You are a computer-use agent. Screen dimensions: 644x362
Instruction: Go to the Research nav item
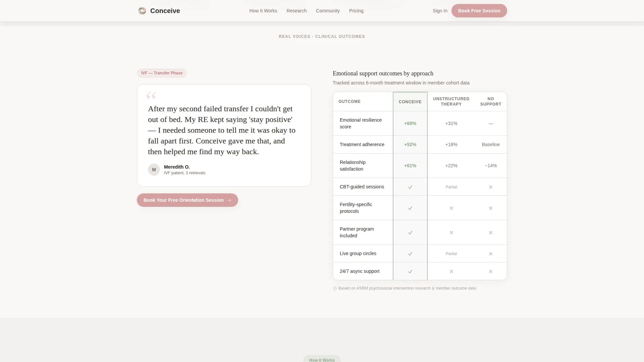(x=297, y=11)
